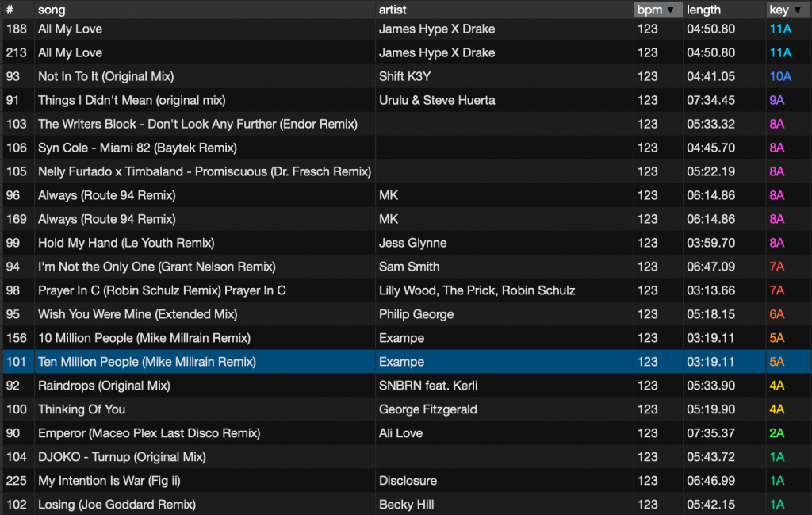This screenshot has height=515, width=812.
Task: Click the bpm value on the Emperor row
Action: [x=647, y=433]
